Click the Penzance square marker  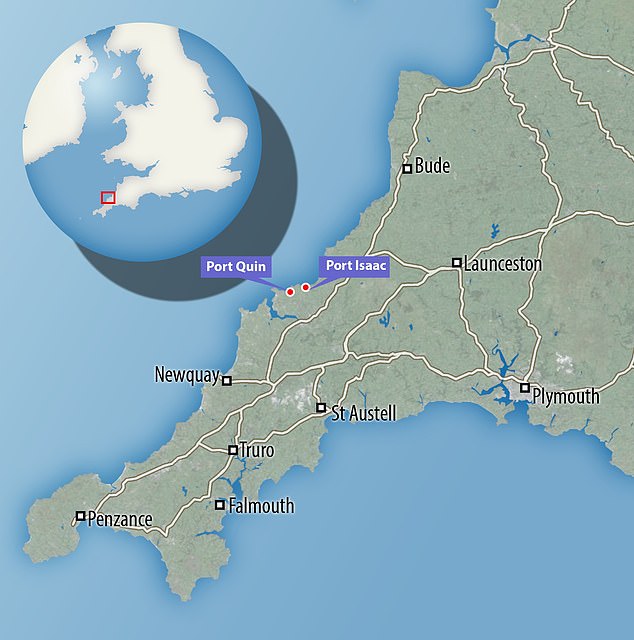(80, 516)
